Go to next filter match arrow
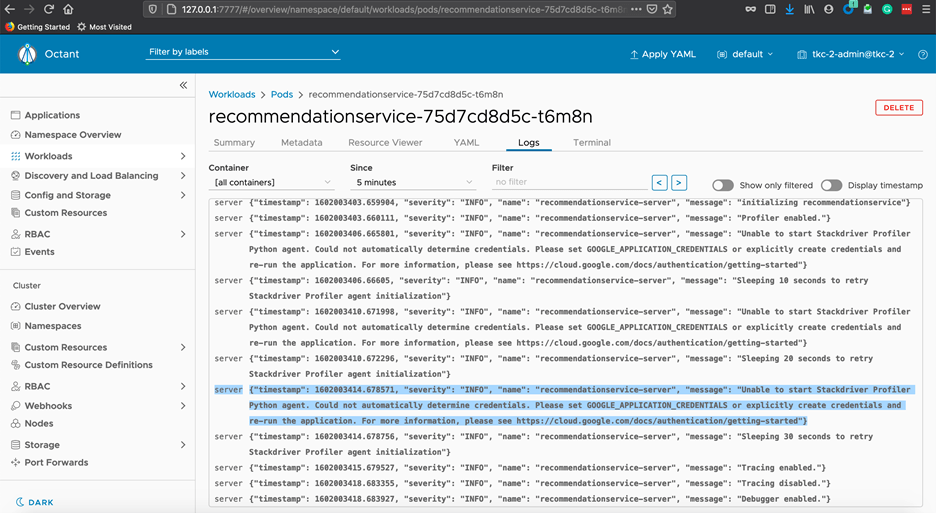This screenshot has height=513, width=936. (679, 183)
